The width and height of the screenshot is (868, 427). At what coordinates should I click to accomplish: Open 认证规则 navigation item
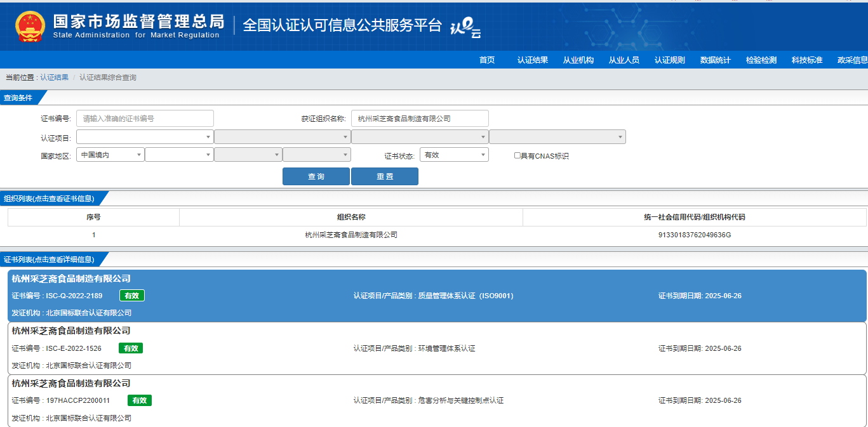(670, 60)
